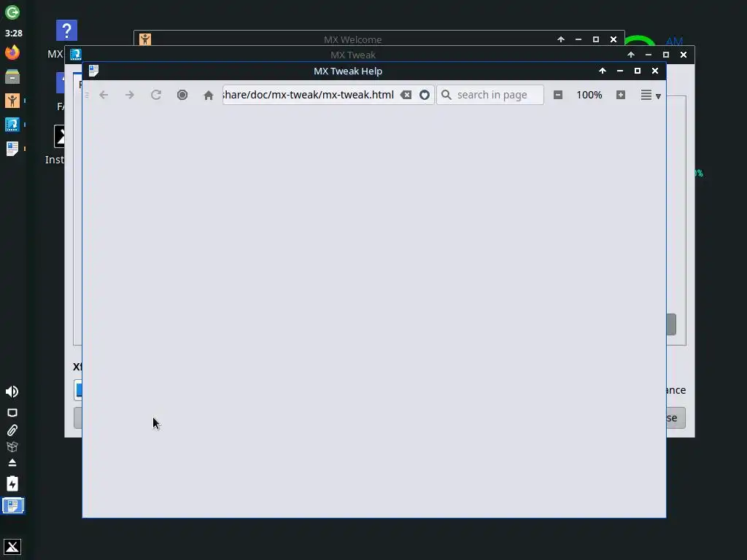The height and width of the screenshot is (560, 747).
Task: Click the logout icon at panel top
Action: click(x=12, y=12)
